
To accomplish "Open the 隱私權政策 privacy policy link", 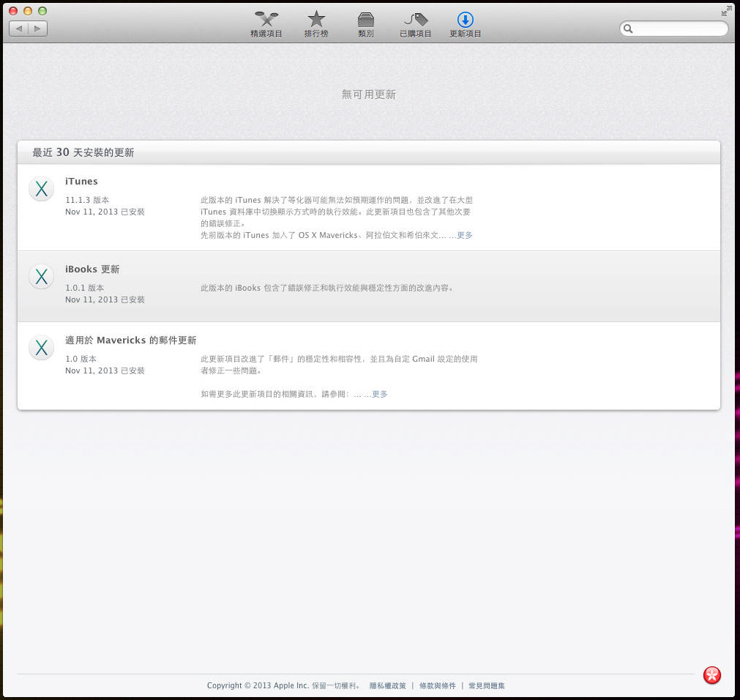I will tap(387, 686).
